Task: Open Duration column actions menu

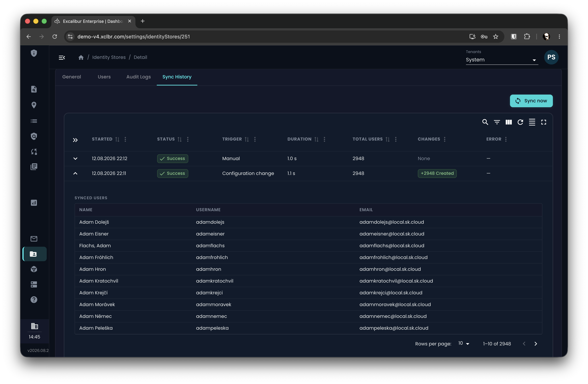Action: [x=324, y=139]
